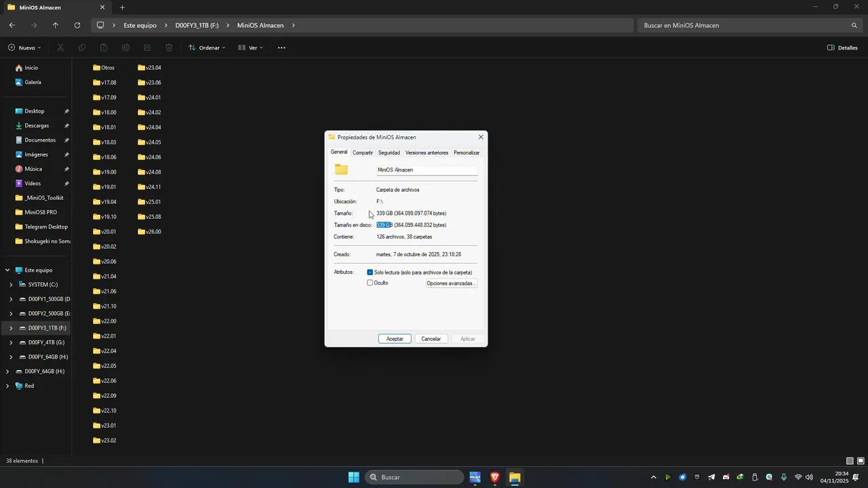Click the Aceptar button
This screenshot has height=488, width=868.
click(x=395, y=339)
